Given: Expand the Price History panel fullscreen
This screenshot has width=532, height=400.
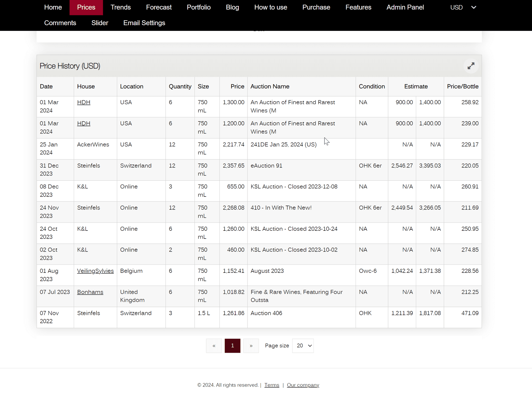Looking at the screenshot, I should pos(471,66).
